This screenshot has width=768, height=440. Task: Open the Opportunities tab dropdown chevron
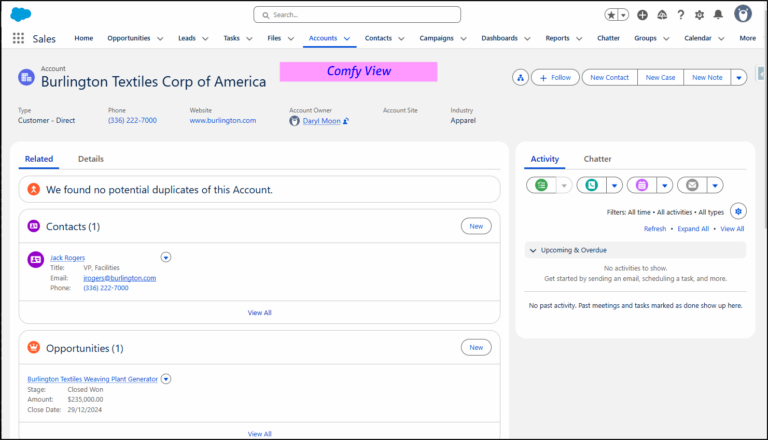coord(160,38)
